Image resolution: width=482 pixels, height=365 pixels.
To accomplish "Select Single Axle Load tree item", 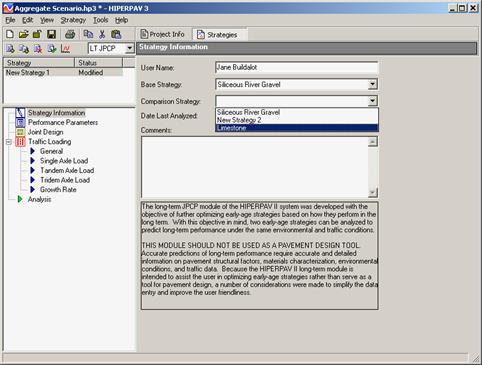I will click(x=64, y=161).
